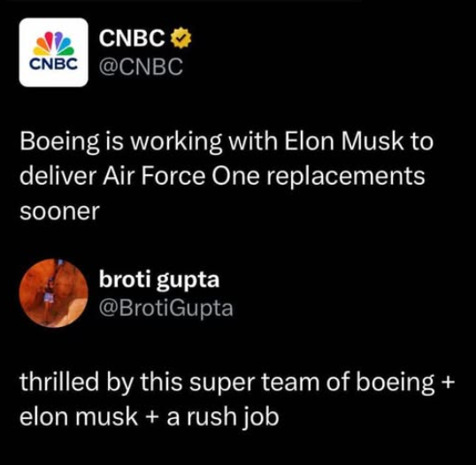
Task: Click "elon musk" in the reply's last line
Action: pyautogui.click(x=79, y=416)
